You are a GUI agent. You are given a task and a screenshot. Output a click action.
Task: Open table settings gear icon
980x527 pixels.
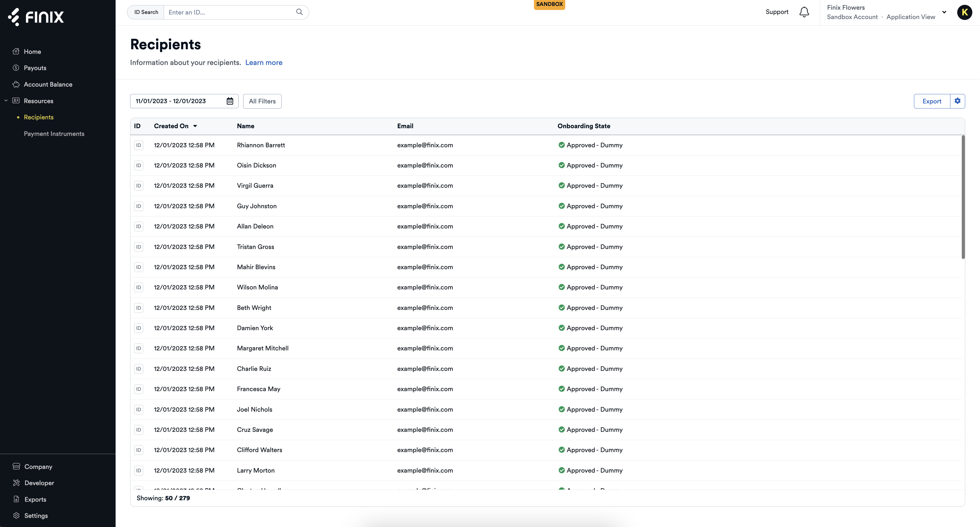[x=958, y=101]
